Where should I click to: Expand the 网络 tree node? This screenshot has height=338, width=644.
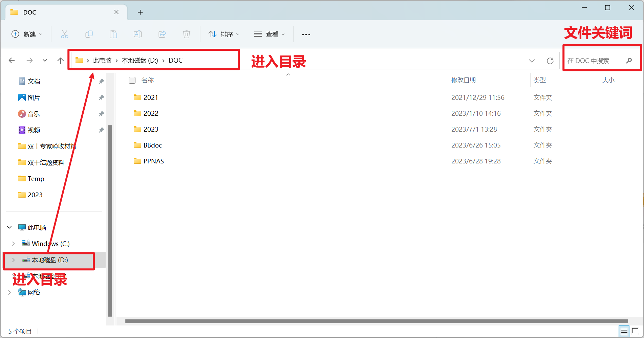pyautogui.click(x=9, y=292)
